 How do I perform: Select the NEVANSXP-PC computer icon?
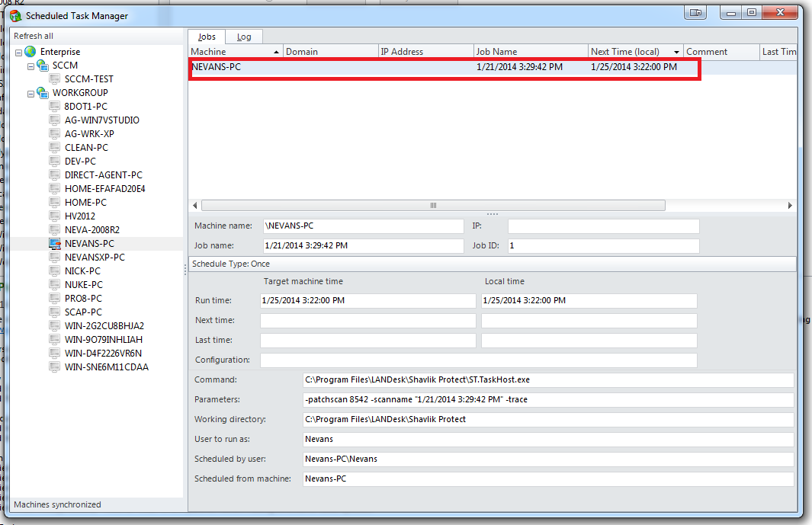(x=54, y=257)
